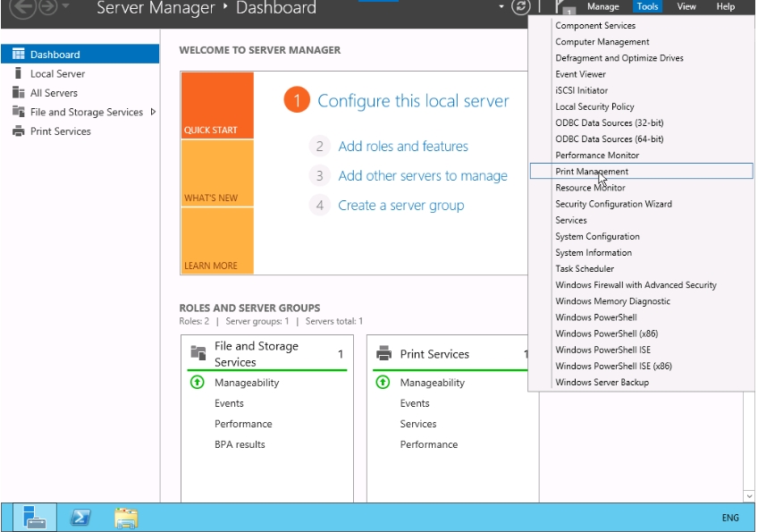Image resolution: width=758 pixels, height=532 pixels.
Task: Open Services from Tools menu
Action: pyautogui.click(x=642, y=220)
